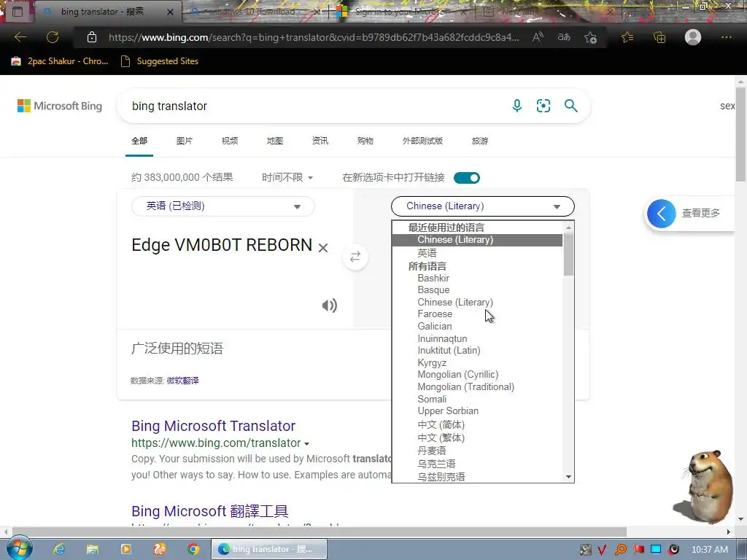Choose Somali from language list

(432, 399)
